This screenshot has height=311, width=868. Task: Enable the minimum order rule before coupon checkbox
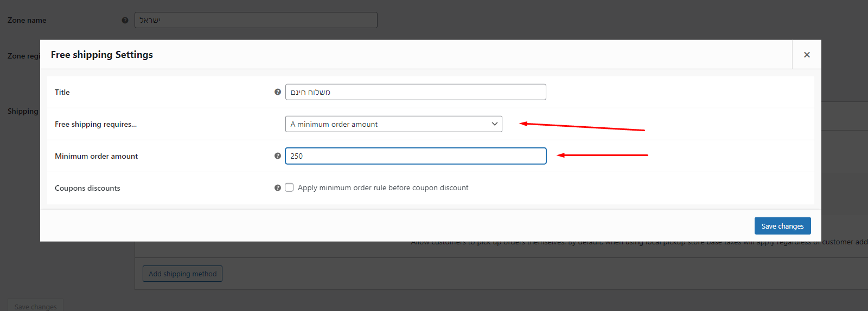(290, 187)
